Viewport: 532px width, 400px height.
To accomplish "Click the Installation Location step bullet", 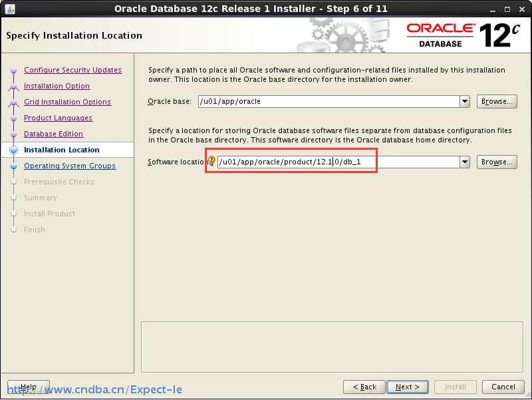I will (x=13, y=150).
